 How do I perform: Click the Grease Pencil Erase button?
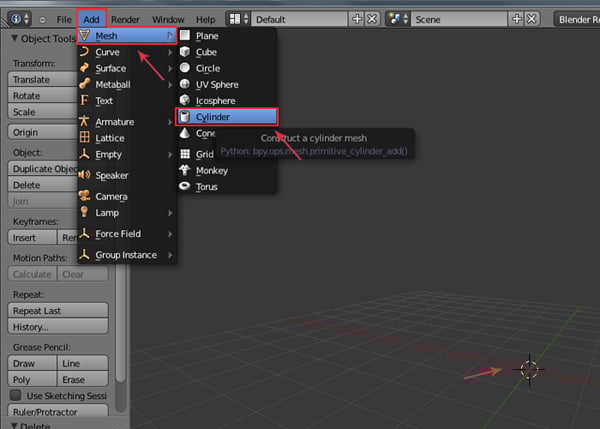pos(83,379)
